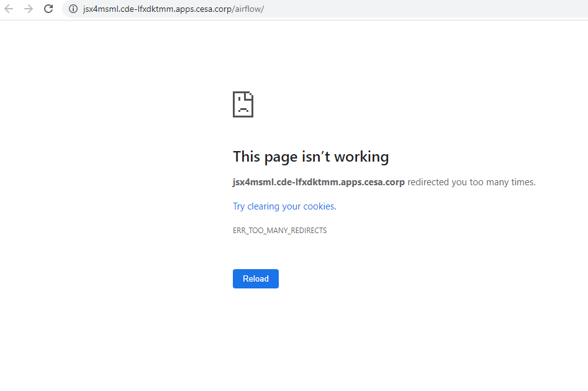Viewport: 588px width, 391px height.
Task: Focus the address bar showing the airflow URL
Action: coord(325,9)
